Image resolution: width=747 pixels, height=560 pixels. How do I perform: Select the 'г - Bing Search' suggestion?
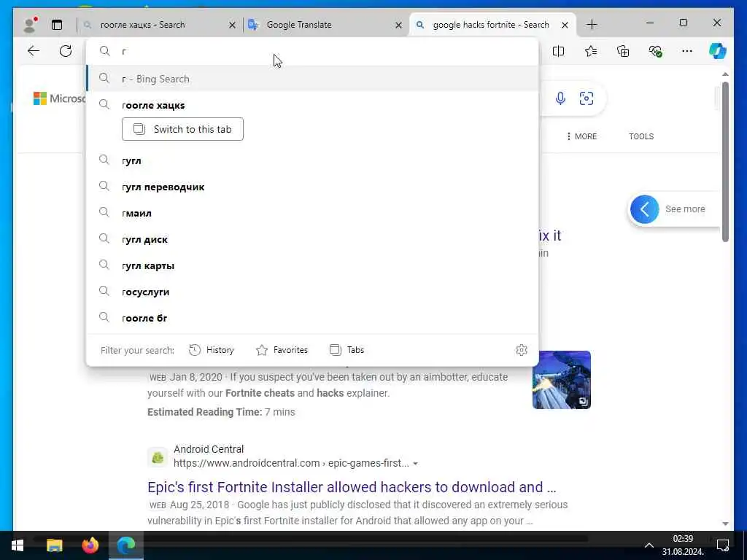pos(312,79)
